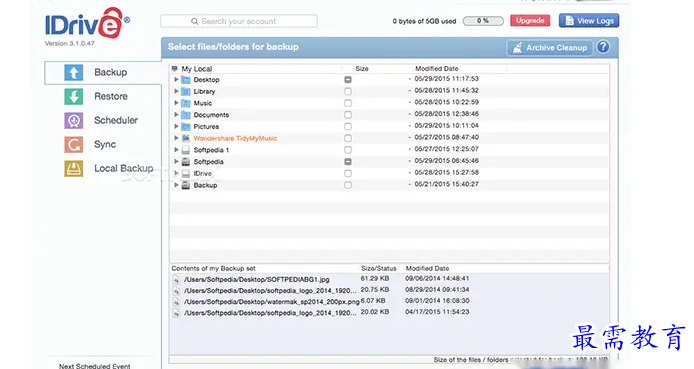Click the Search your account field
This screenshot has height=369, width=694.
pyautogui.click(x=239, y=21)
